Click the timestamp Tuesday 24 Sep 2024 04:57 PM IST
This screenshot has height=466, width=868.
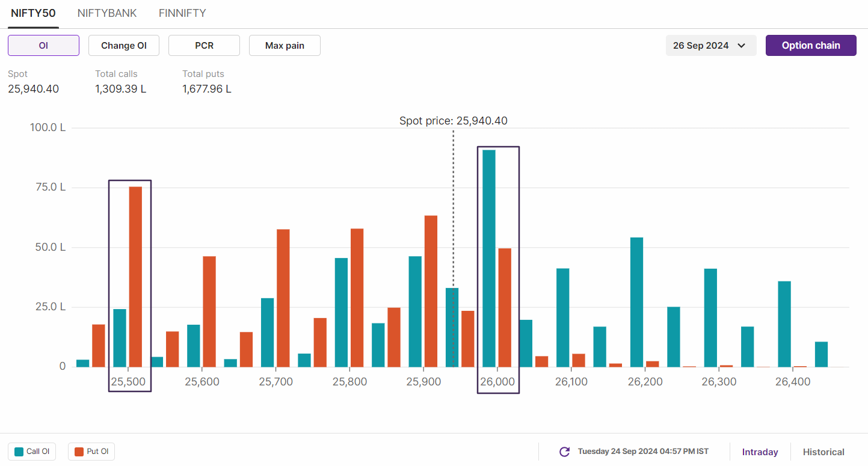click(643, 452)
